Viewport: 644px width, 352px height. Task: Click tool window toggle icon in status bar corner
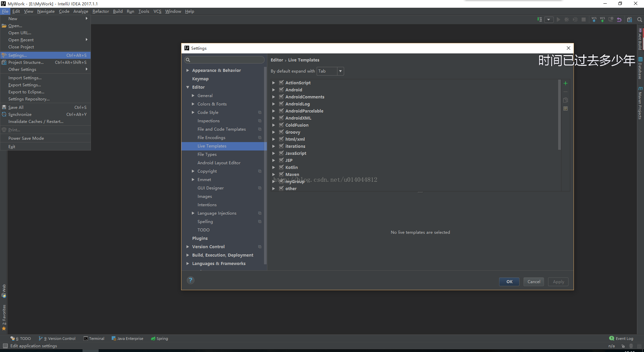pyautogui.click(x=5, y=346)
